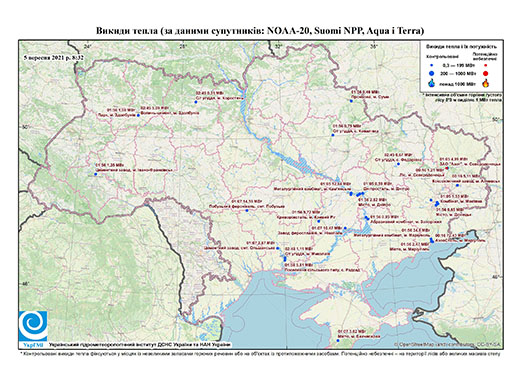Click the blue marker near Ivano-Frankivsk

click(95, 174)
